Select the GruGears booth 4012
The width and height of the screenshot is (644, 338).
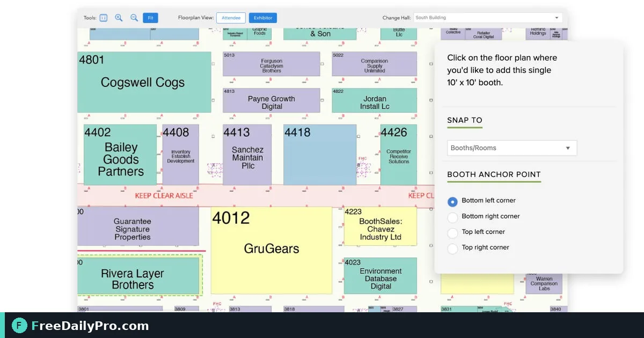coord(272,250)
